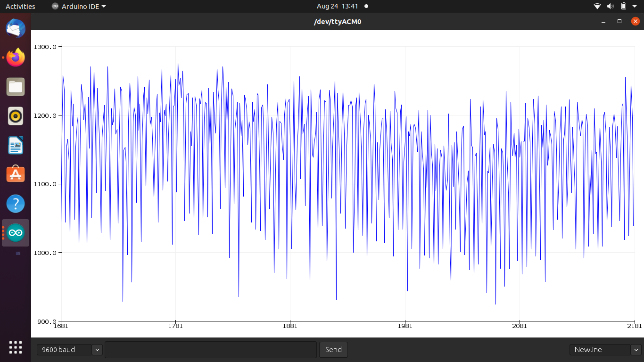The image size is (644, 362).
Task: Show Applications grid button
Action: tap(16, 347)
